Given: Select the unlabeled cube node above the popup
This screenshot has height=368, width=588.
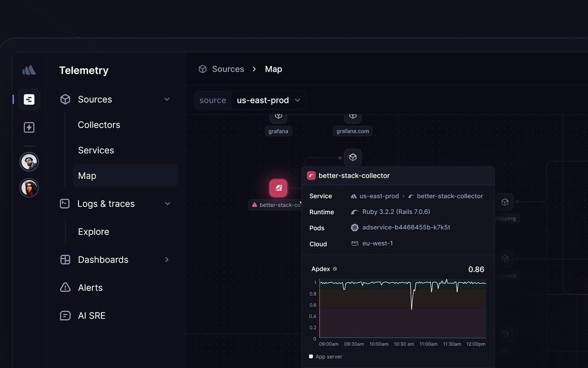Looking at the screenshot, I should click(353, 157).
